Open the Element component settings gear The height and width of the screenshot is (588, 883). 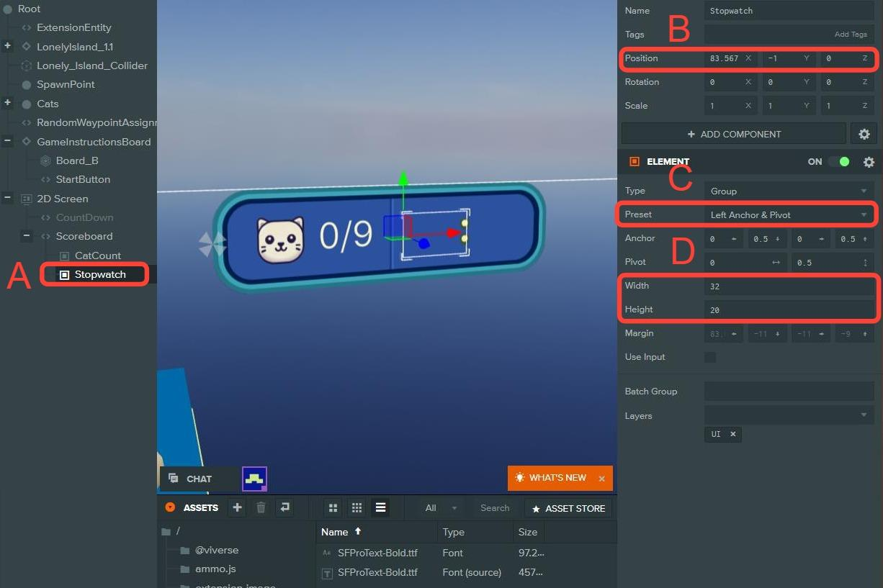(869, 162)
